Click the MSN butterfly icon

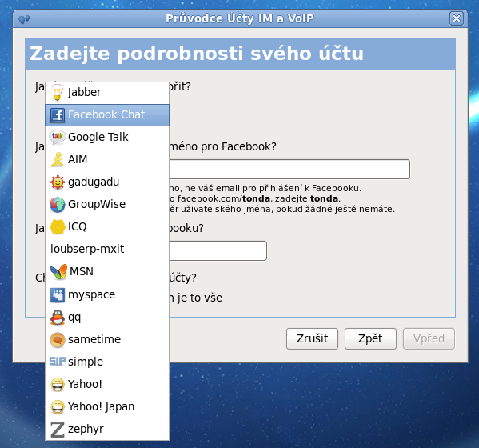pyautogui.click(x=58, y=272)
